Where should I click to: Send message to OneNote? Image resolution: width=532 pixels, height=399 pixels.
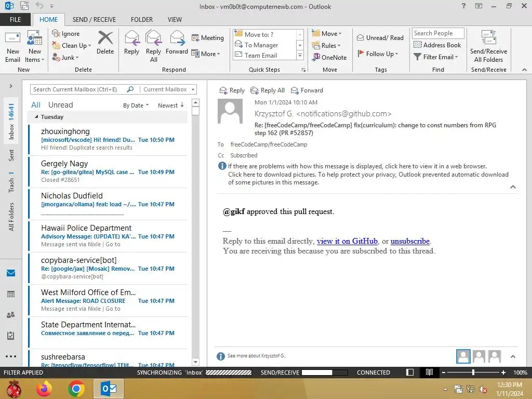329,57
